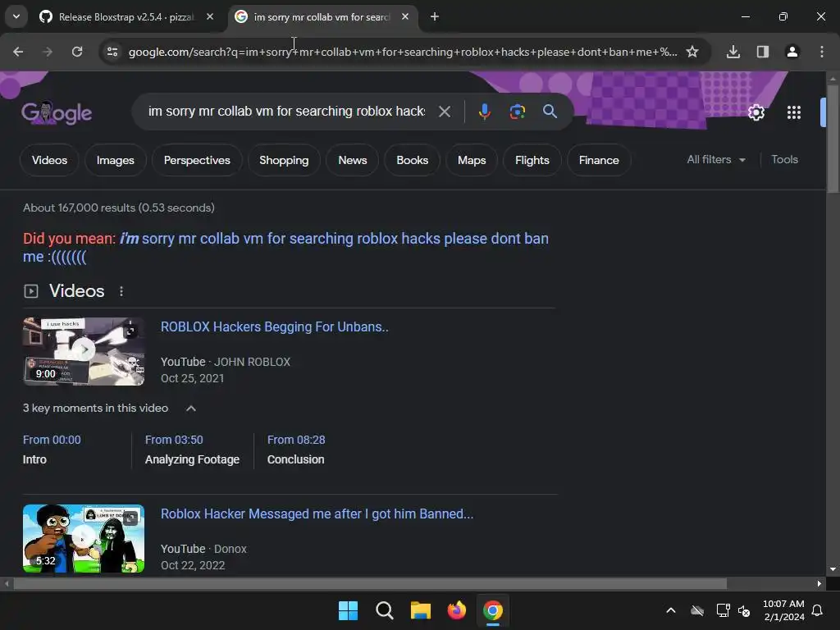Click the cloud sync tray icon

[697, 610]
